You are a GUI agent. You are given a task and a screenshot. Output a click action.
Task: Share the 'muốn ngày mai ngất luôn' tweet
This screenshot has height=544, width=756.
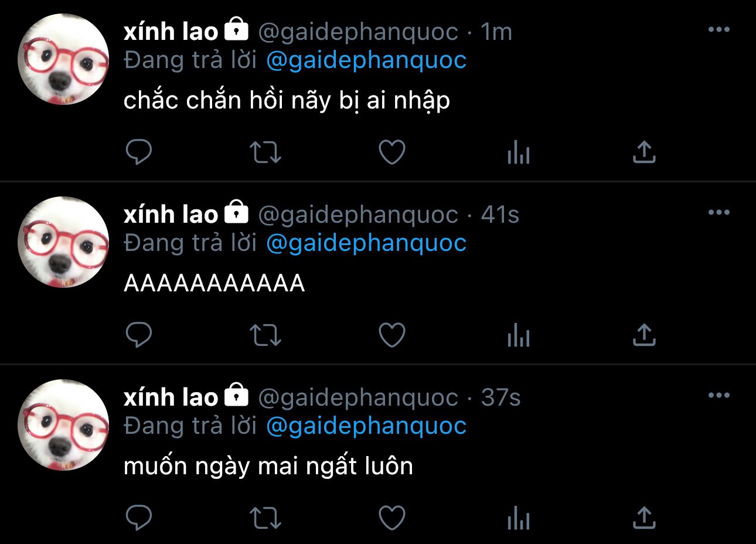coord(644,518)
